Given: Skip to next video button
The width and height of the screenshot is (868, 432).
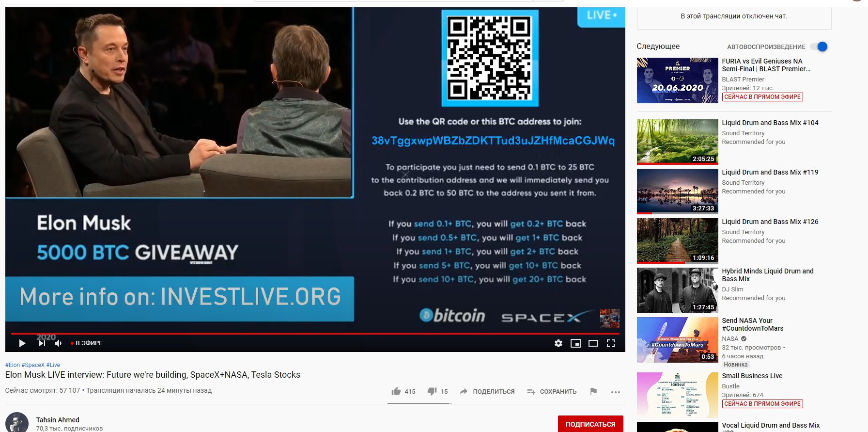Looking at the screenshot, I should click(x=42, y=343).
